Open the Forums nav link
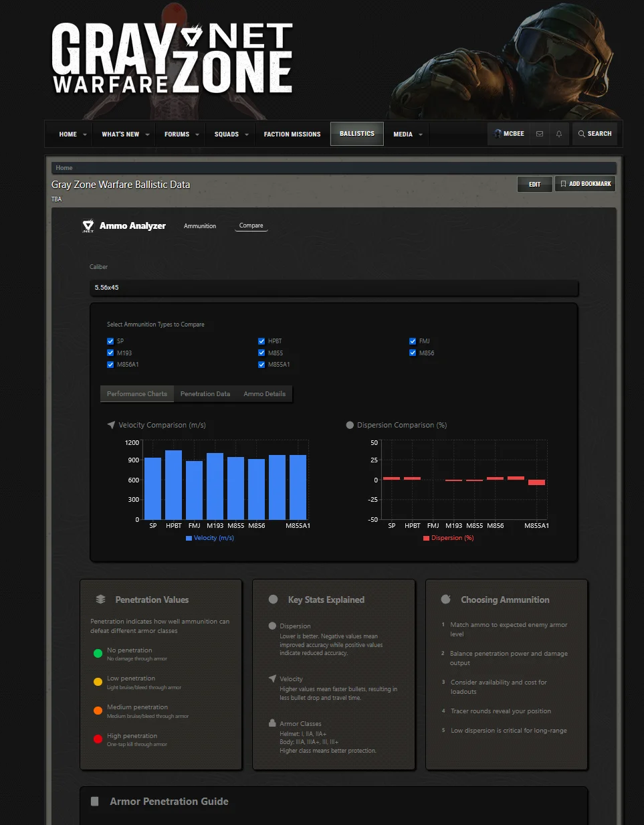This screenshot has height=825, width=644. (x=177, y=134)
